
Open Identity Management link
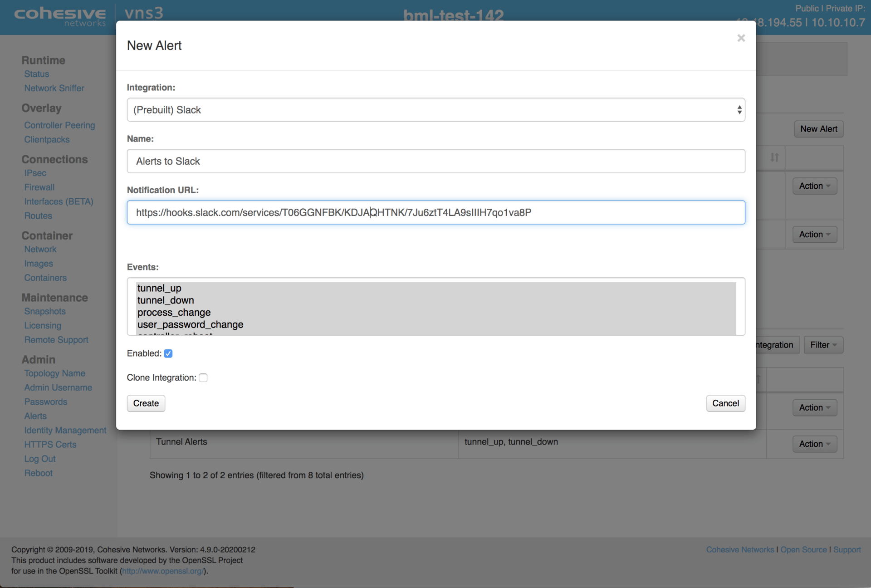65,430
